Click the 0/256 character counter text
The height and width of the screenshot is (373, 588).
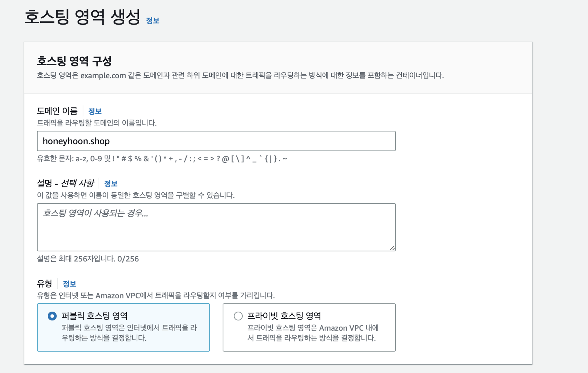click(x=128, y=259)
